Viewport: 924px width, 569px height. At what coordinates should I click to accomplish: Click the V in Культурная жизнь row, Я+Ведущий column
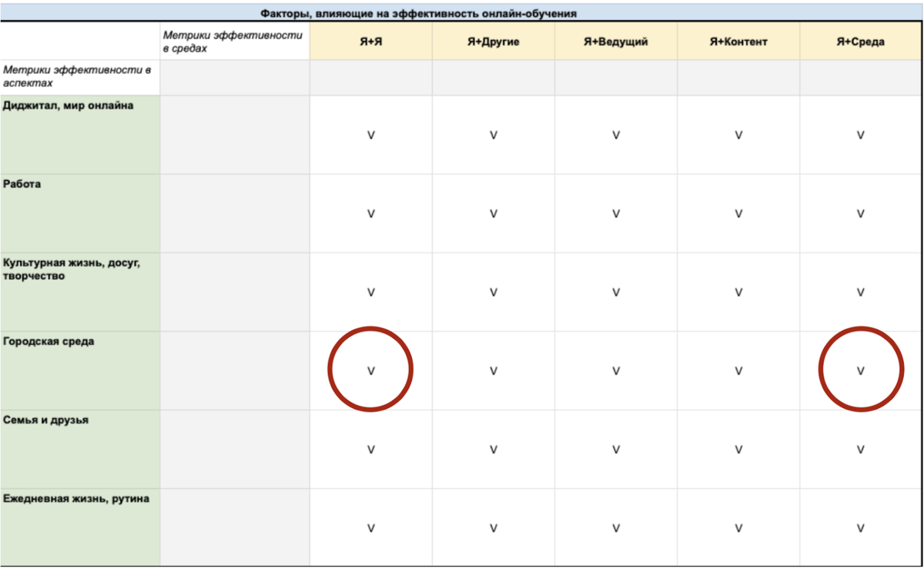coord(616,293)
